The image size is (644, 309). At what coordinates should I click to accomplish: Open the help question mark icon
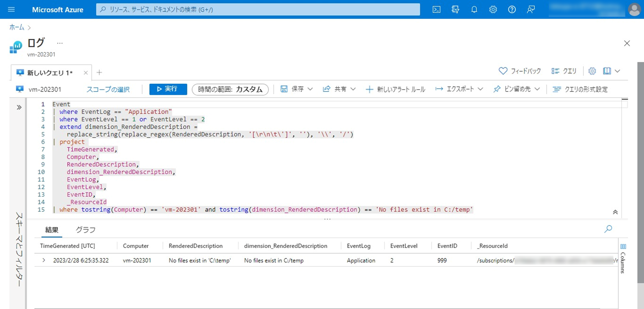point(512,10)
